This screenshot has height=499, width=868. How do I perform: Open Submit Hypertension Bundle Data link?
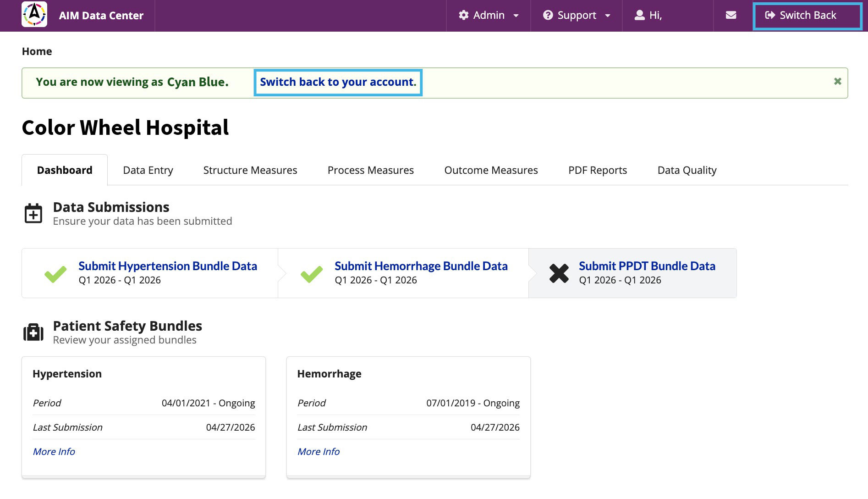[168, 266]
